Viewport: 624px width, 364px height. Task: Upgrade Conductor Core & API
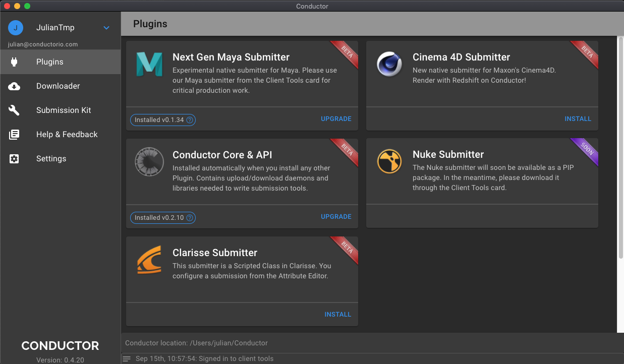(x=336, y=217)
